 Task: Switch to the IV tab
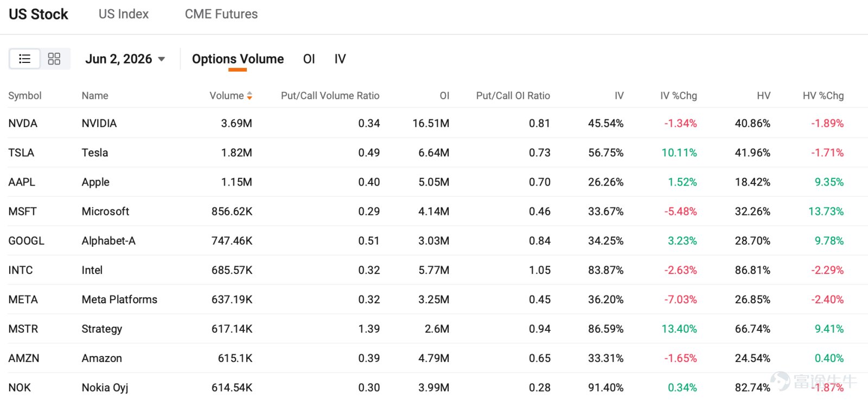tap(340, 59)
